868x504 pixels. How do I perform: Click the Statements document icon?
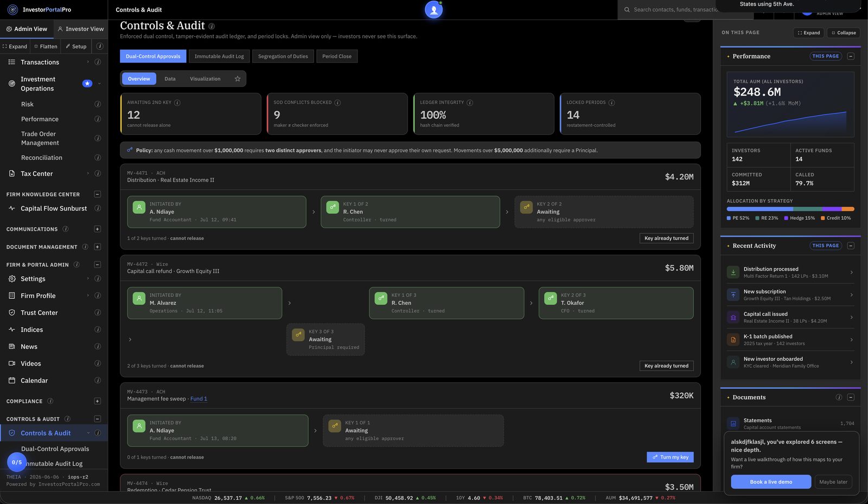[733, 424]
